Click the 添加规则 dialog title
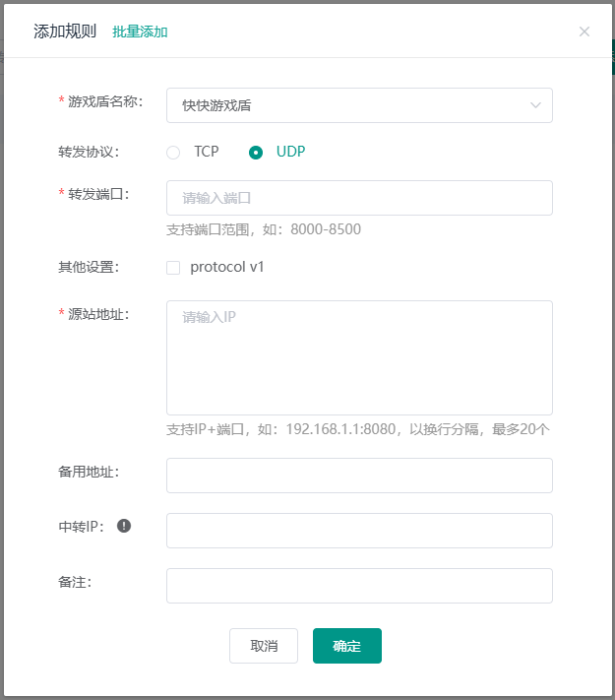 (65, 31)
